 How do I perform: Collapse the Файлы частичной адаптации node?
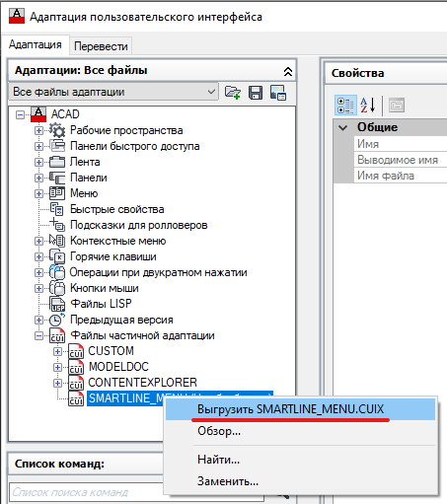pyautogui.click(x=38, y=335)
